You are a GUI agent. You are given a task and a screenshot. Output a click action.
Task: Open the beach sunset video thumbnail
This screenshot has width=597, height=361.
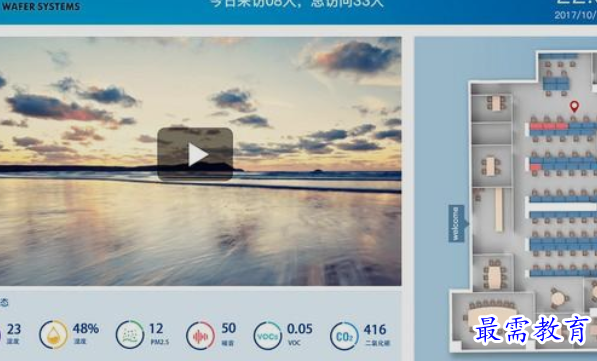(x=200, y=161)
